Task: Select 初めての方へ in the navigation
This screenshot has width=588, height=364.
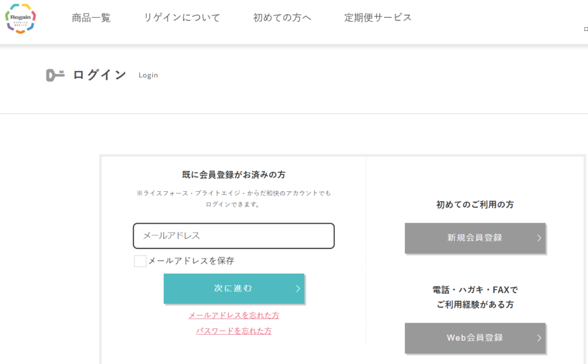Action: pos(282,18)
